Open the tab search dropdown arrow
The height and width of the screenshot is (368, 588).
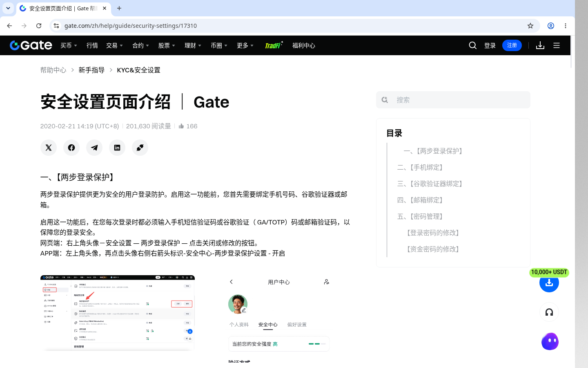pyautogui.click(x=8, y=8)
